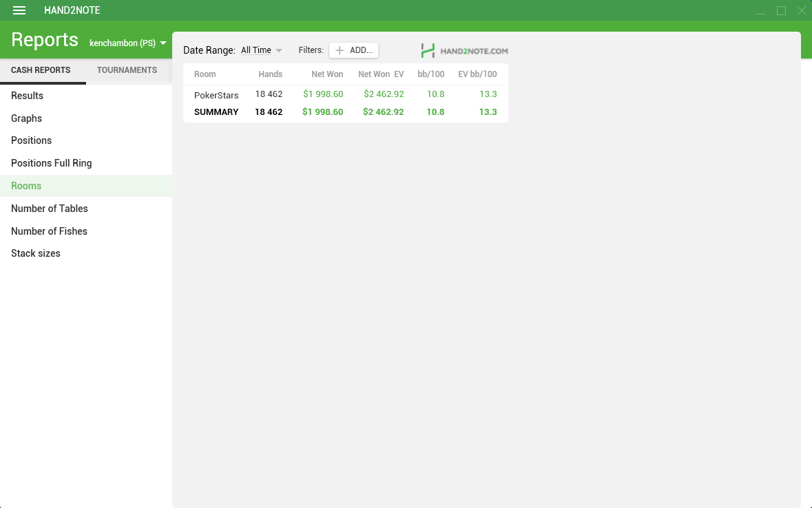Open the hamburger main menu
The height and width of the screenshot is (508, 812).
[x=19, y=10]
